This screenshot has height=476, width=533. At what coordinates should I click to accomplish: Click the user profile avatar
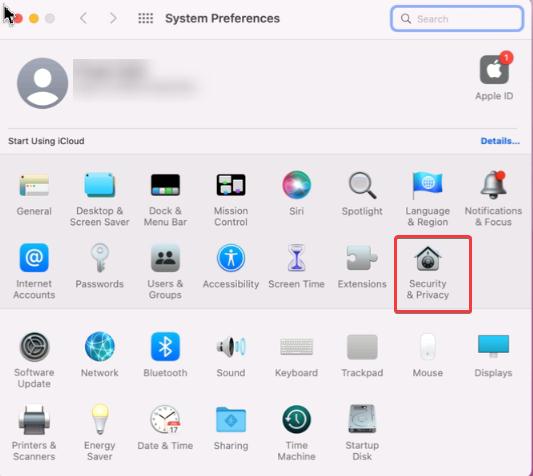(42, 83)
